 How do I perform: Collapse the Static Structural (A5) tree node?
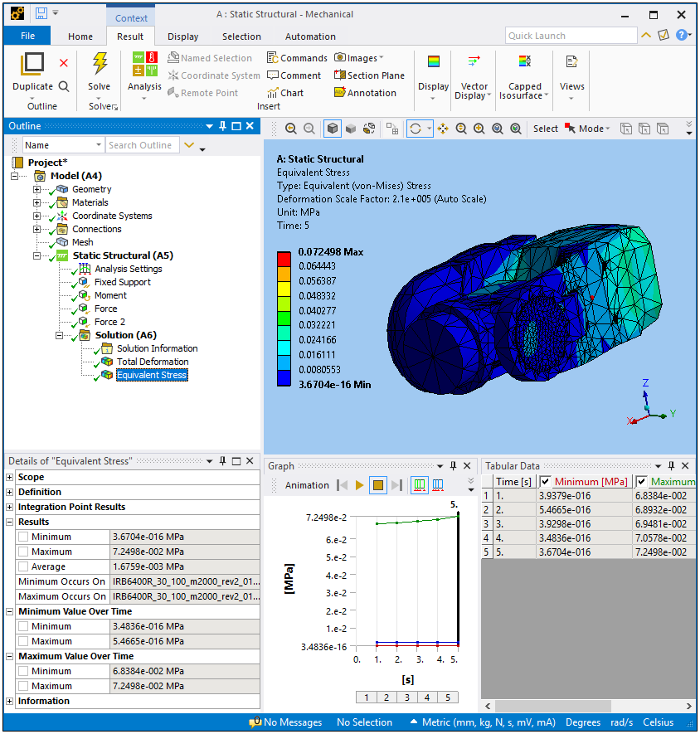[37, 255]
